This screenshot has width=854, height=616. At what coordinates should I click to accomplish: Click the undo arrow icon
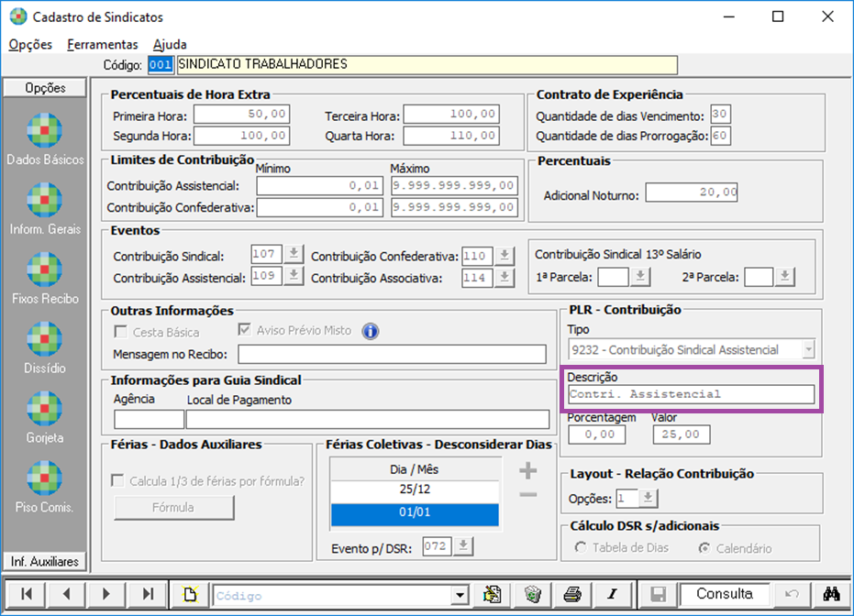[x=792, y=594]
